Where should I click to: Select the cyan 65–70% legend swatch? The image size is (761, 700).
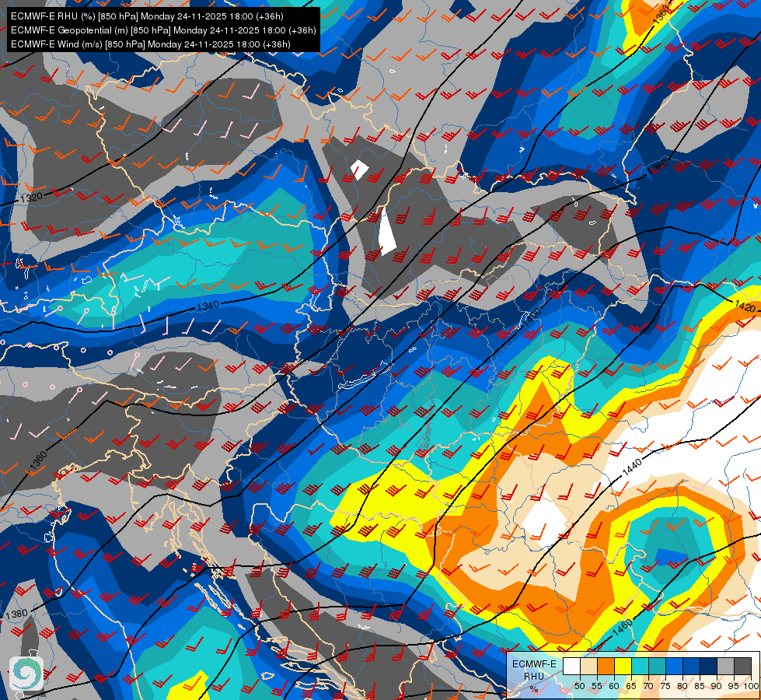[x=640, y=667]
